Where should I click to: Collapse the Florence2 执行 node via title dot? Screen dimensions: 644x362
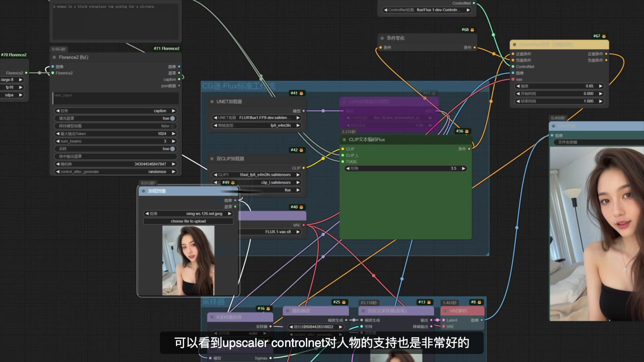coord(54,57)
